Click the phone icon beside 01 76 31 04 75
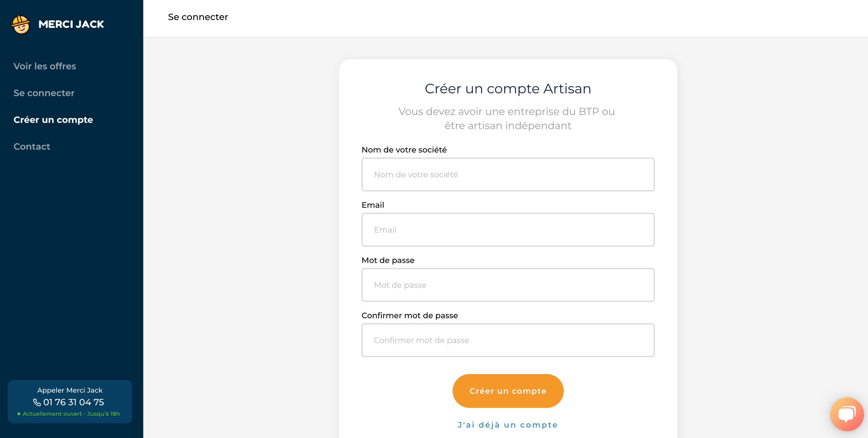This screenshot has height=438, width=868. coord(37,402)
